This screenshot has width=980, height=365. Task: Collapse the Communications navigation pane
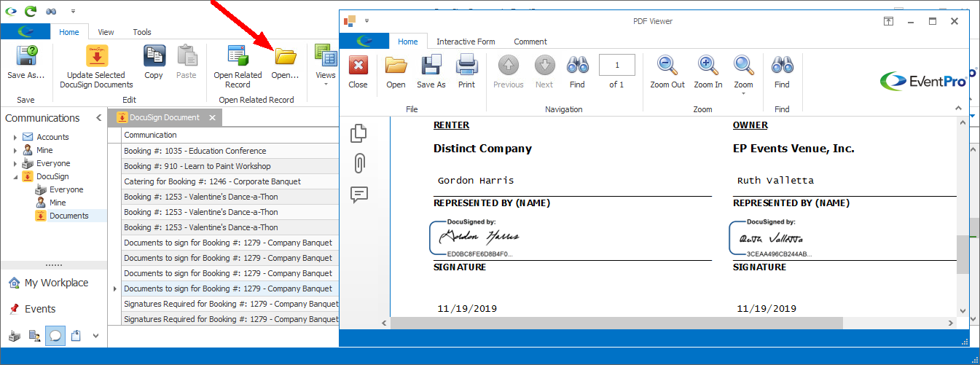click(x=98, y=118)
